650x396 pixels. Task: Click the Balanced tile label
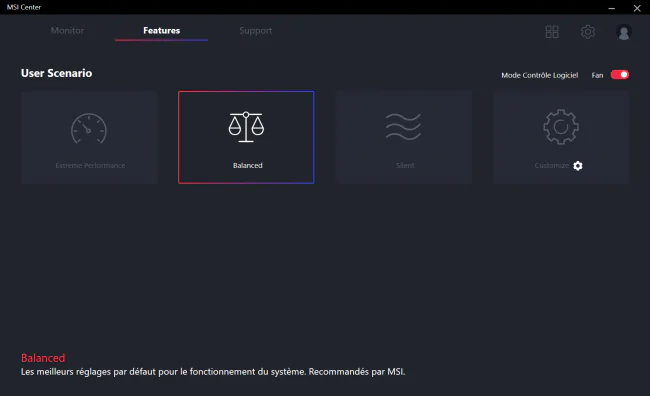click(x=247, y=165)
